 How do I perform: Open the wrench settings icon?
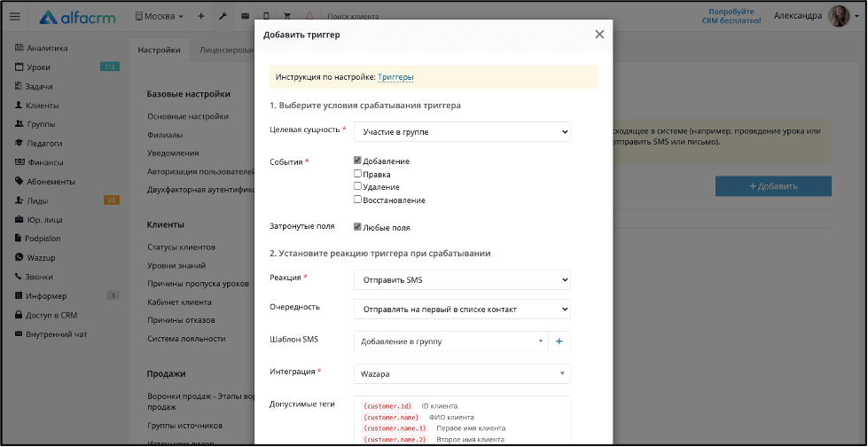point(223,17)
